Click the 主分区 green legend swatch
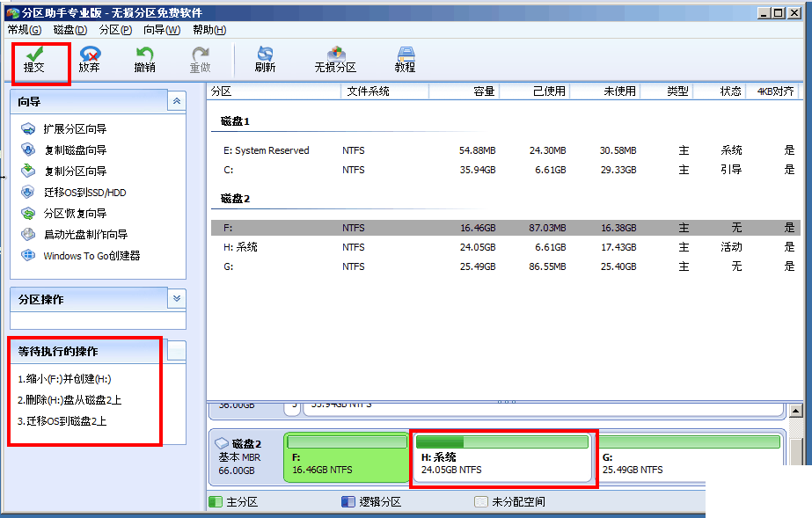 (x=216, y=502)
